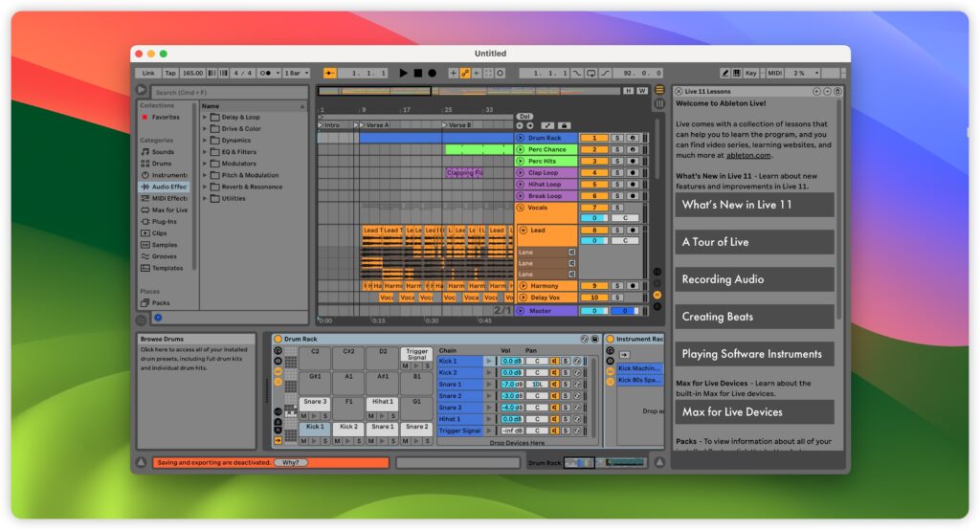980x530 pixels.
Task: Toggle Perc Chance track activator 2
Action: coord(594,149)
